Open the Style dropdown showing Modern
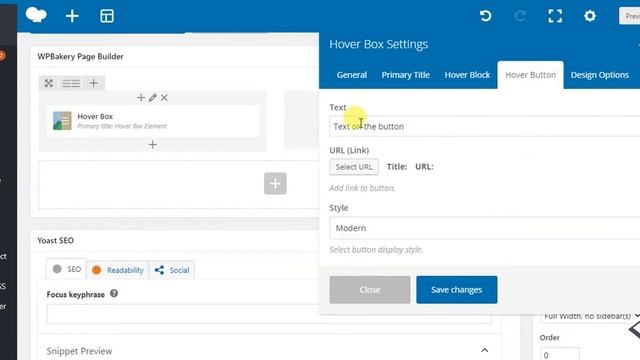This screenshot has width=640, height=360. click(484, 228)
